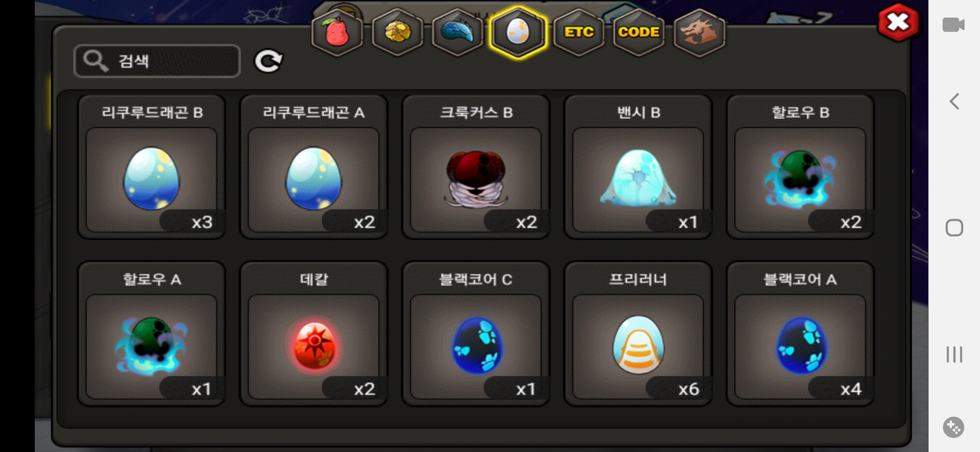Select the egg category tab
This screenshot has width=980, height=452.
(x=518, y=32)
